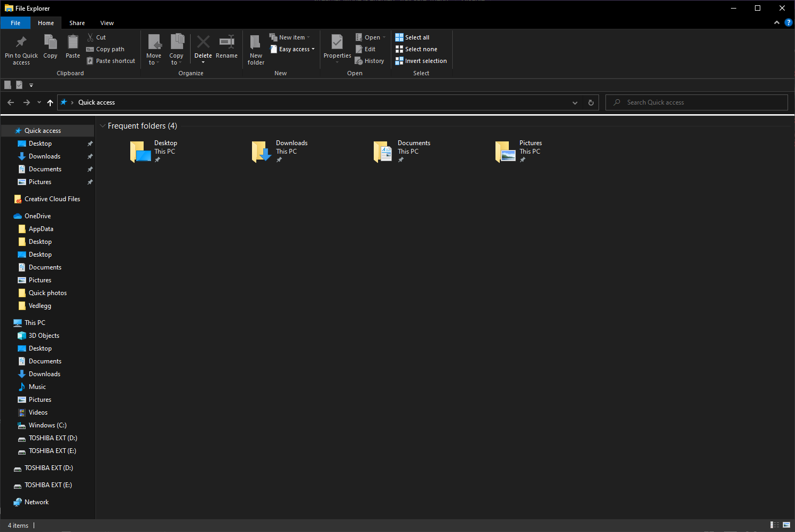Go forward with the right arrow
The height and width of the screenshot is (532, 795).
[26, 102]
